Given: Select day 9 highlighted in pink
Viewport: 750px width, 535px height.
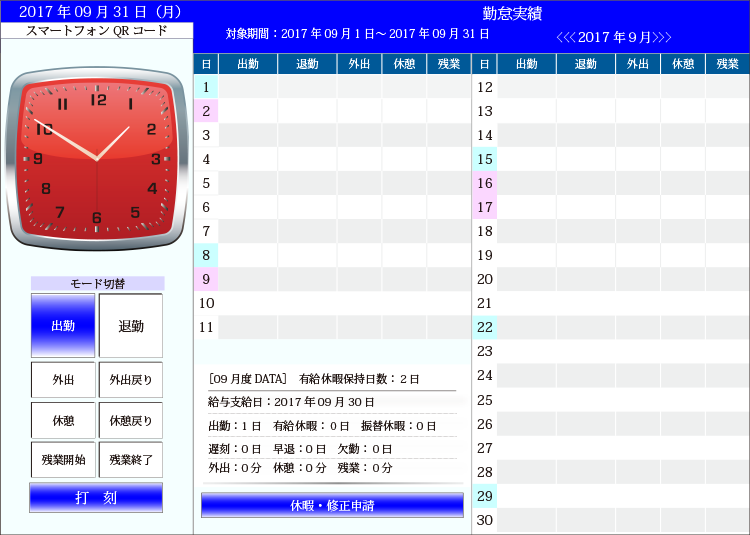Looking at the screenshot, I should pyautogui.click(x=206, y=279).
